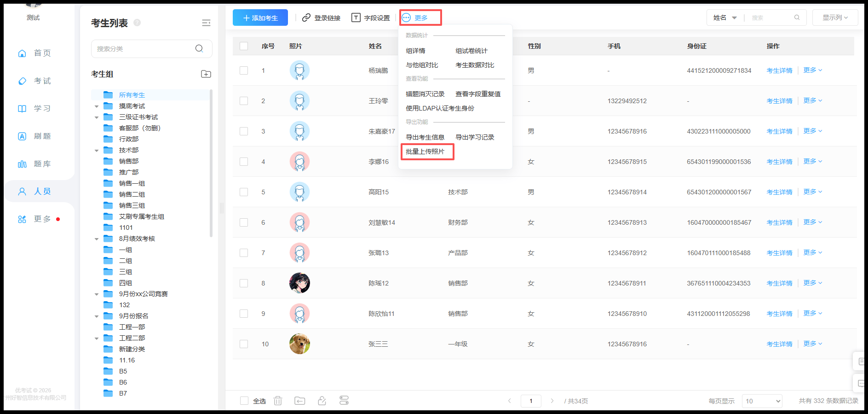Collapse the 摸底考试 tree folder arrow
This screenshot has height=414, width=868.
97,106
